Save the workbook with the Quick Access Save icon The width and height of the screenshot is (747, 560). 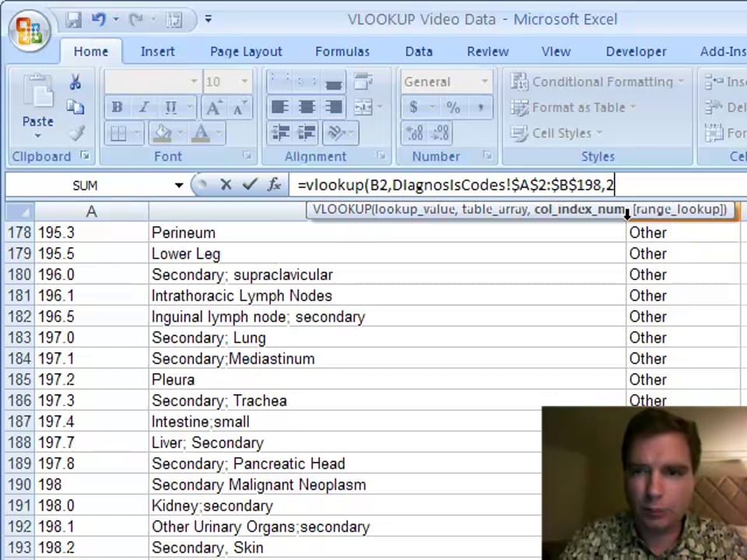tap(73, 19)
